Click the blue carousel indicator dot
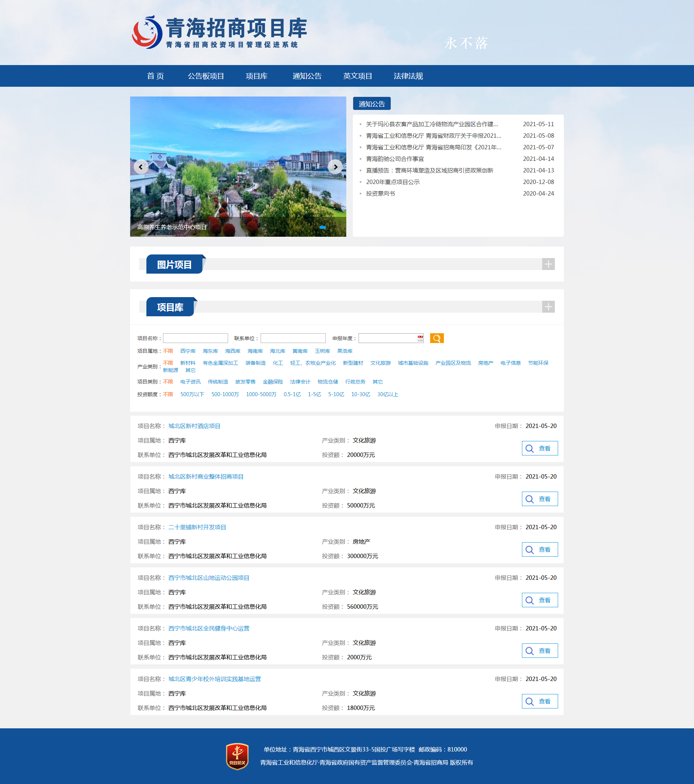This screenshot has width=694, height=784. pyautogui.click(x=323, y=227)
